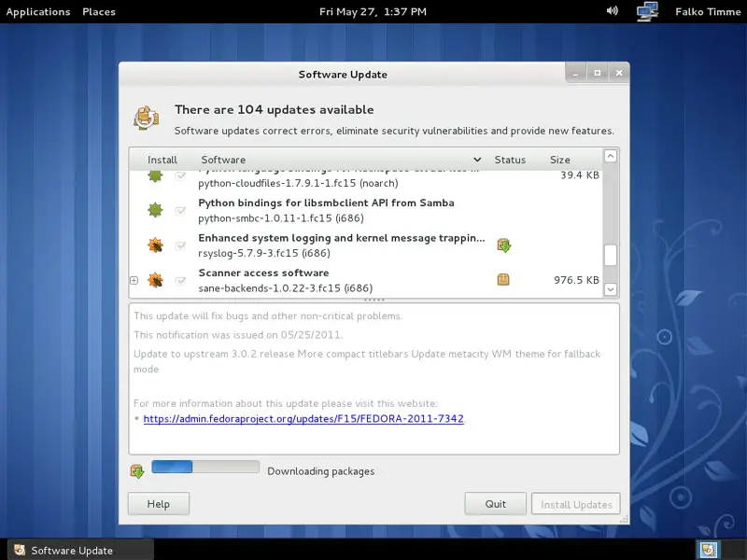Click the 104 updates available heading
747x560 pixels.
click(274, 109)
